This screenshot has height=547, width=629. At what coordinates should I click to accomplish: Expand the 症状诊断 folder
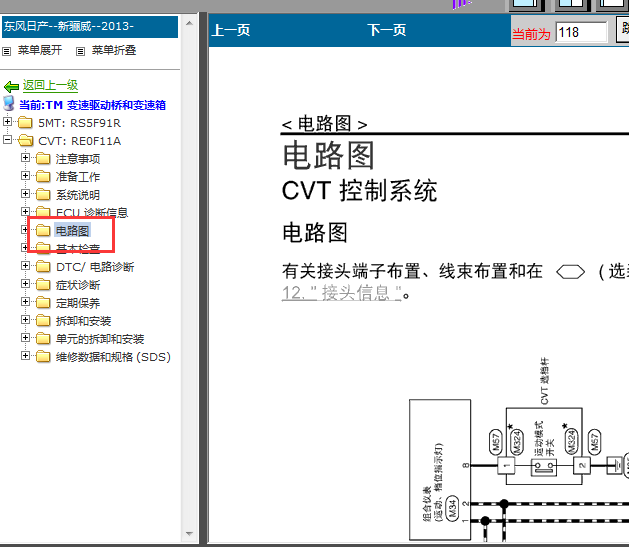click(25, 284)
